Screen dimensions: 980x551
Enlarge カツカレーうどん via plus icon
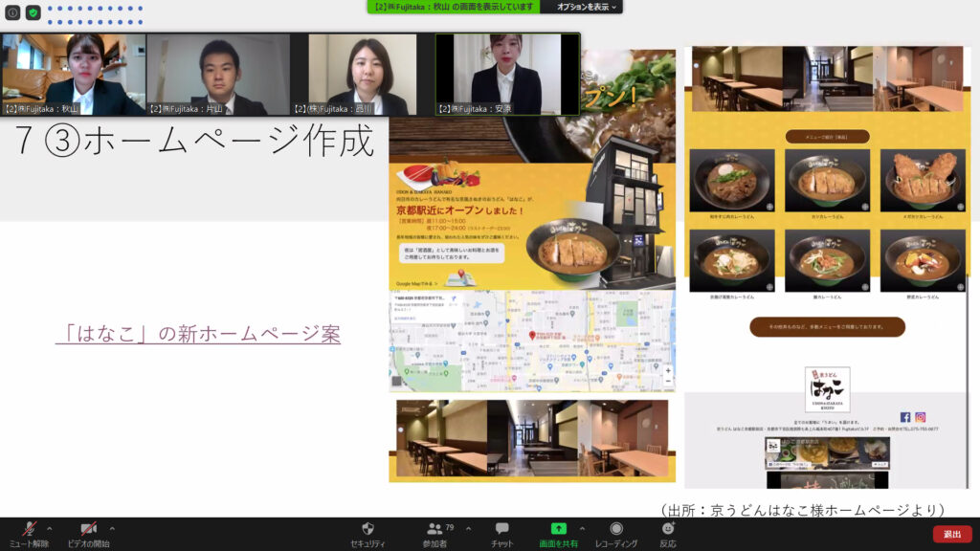[x=864, y=207]
